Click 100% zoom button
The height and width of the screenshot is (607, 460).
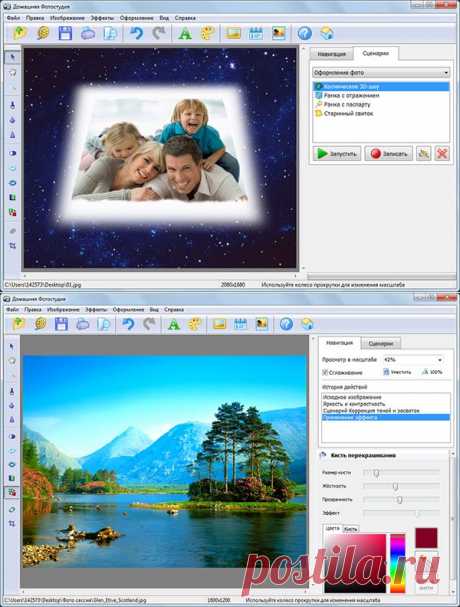click(x=432, y=372)
